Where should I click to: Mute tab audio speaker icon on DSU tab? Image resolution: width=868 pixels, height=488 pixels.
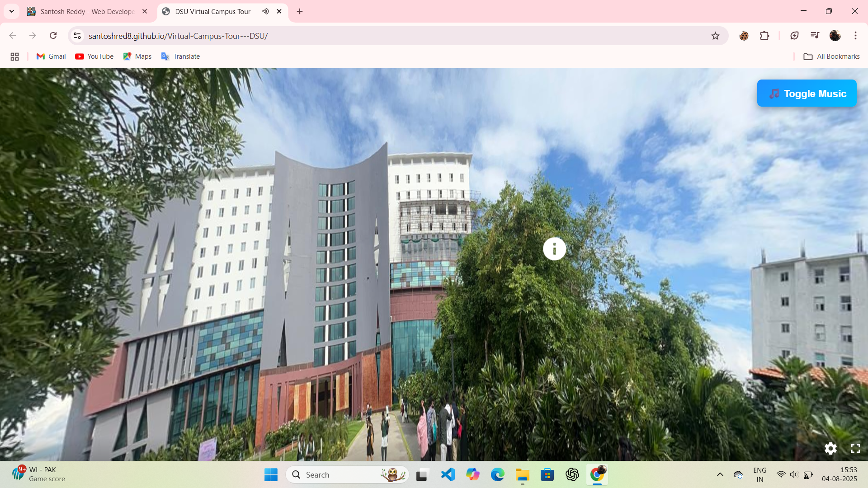coord(265,11)
